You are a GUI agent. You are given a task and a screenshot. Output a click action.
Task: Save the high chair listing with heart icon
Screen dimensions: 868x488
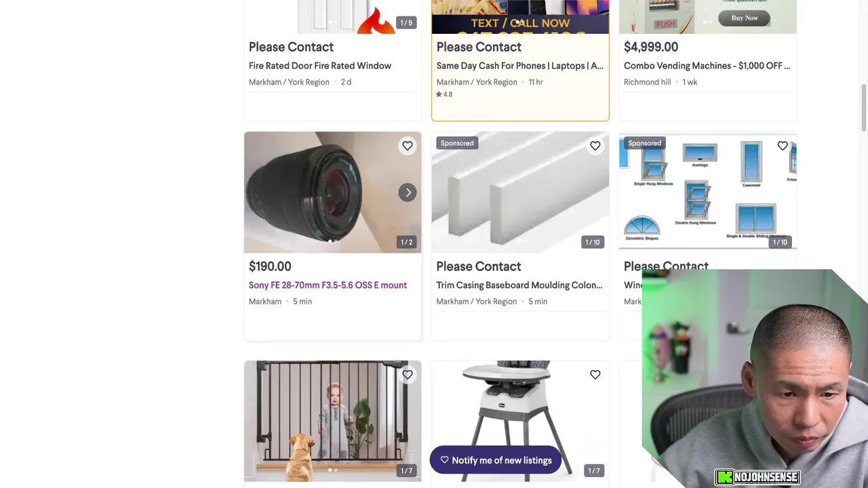point(595,375)
